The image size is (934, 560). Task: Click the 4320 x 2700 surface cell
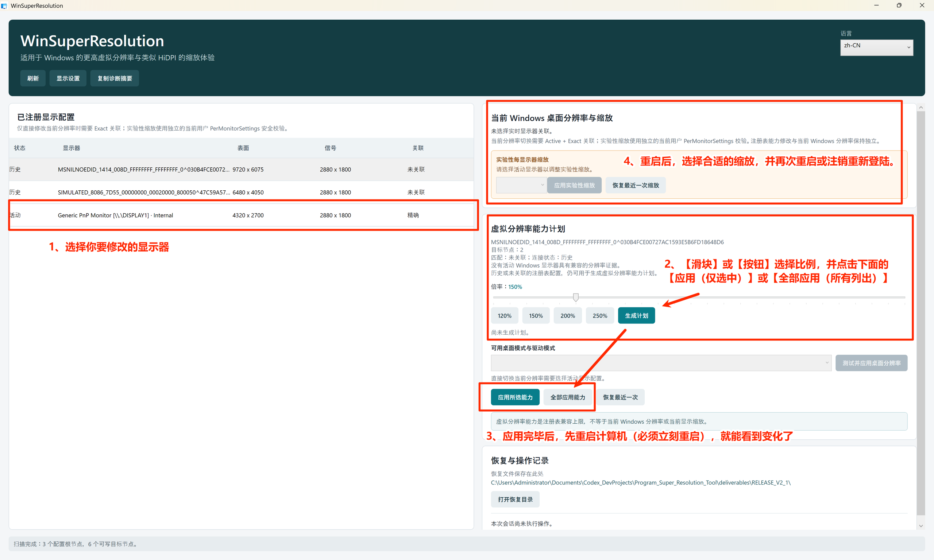[x=248, y=215]
